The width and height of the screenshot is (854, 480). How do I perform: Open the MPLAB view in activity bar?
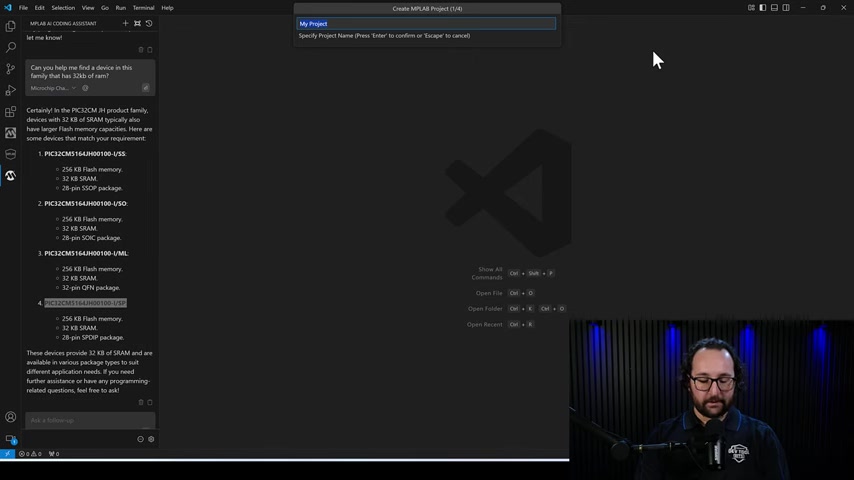point(10,133)
